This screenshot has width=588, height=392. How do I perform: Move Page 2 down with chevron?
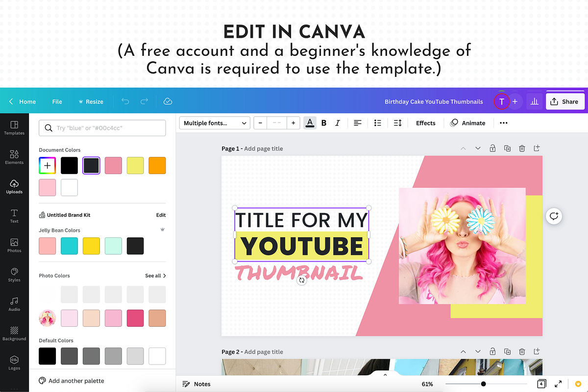tap(478, 351)
